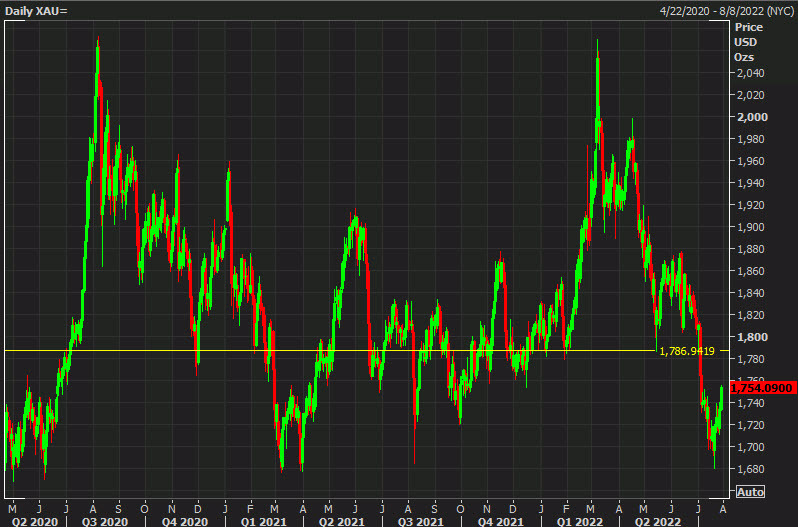The height and width of the screenshot is (527, 798).
Task: Click the USD currency label
Action: 746,42
